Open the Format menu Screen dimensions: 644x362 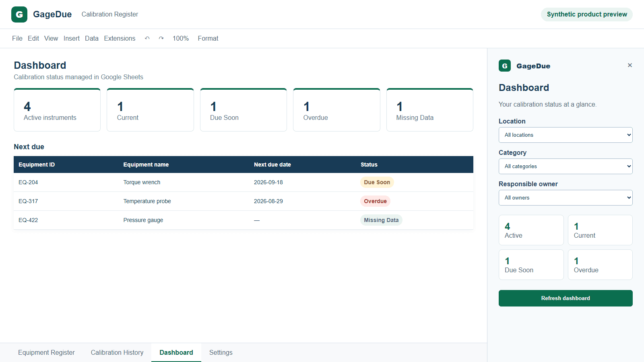coord(208,38)
